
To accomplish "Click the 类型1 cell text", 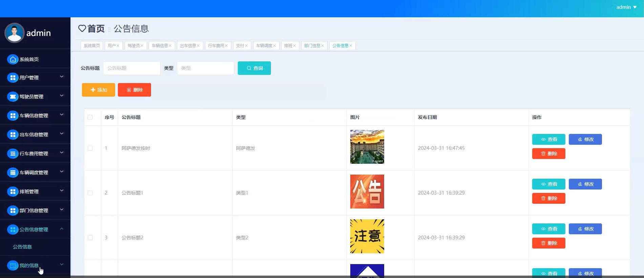I will [242, 193].
